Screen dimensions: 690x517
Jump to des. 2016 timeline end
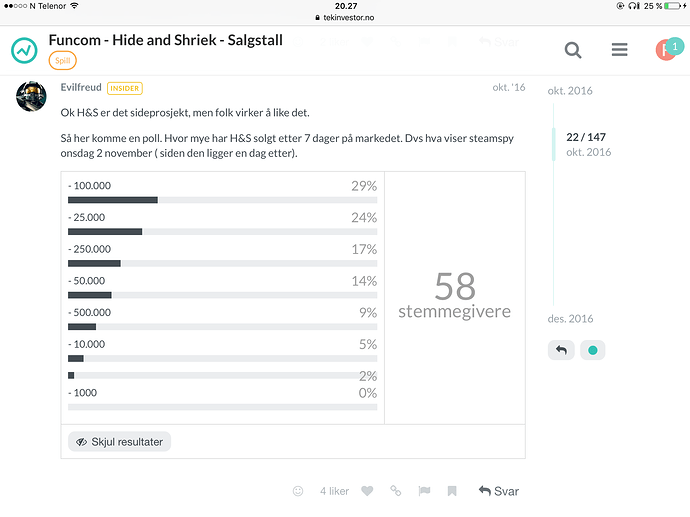[570, 319]
